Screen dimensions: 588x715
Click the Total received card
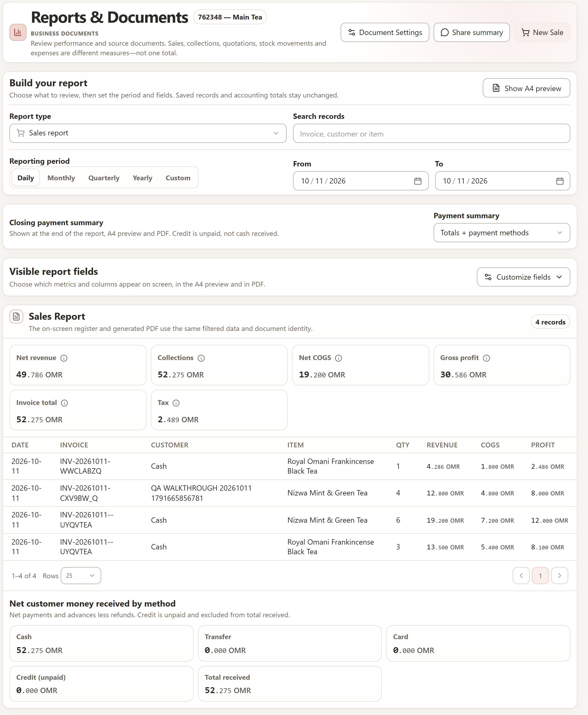click(x=290, y=684)
